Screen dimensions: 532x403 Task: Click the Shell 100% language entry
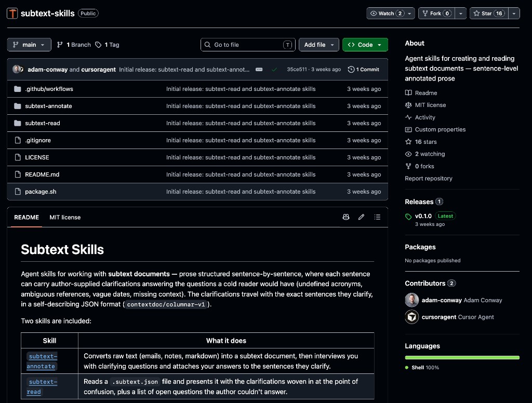[x=422, y=367]
